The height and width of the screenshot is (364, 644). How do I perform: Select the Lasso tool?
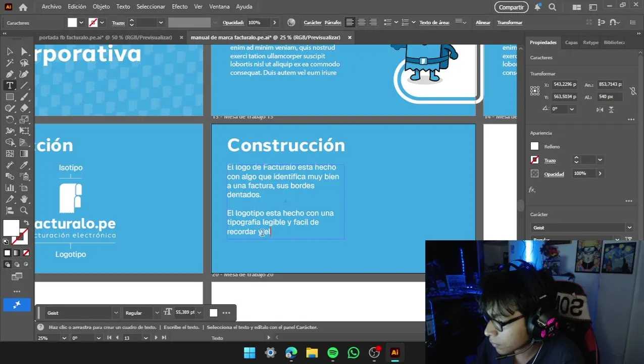coord(24,63)
